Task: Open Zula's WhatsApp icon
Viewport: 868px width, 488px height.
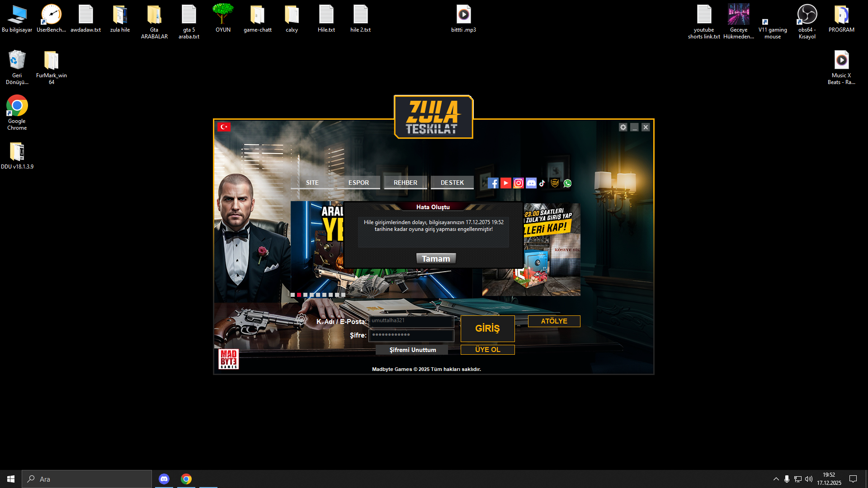Action: [567, 183]
